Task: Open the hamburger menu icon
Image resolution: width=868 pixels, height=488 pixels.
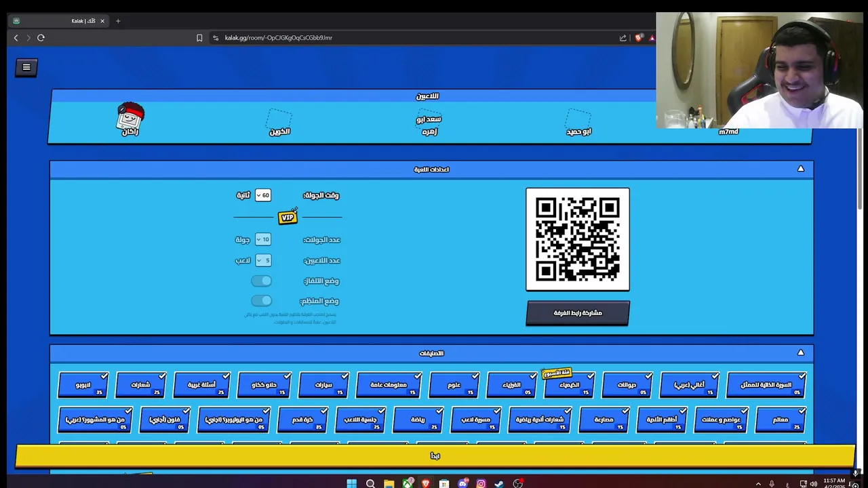Action: pyautogui.click(x=26, y=67)
